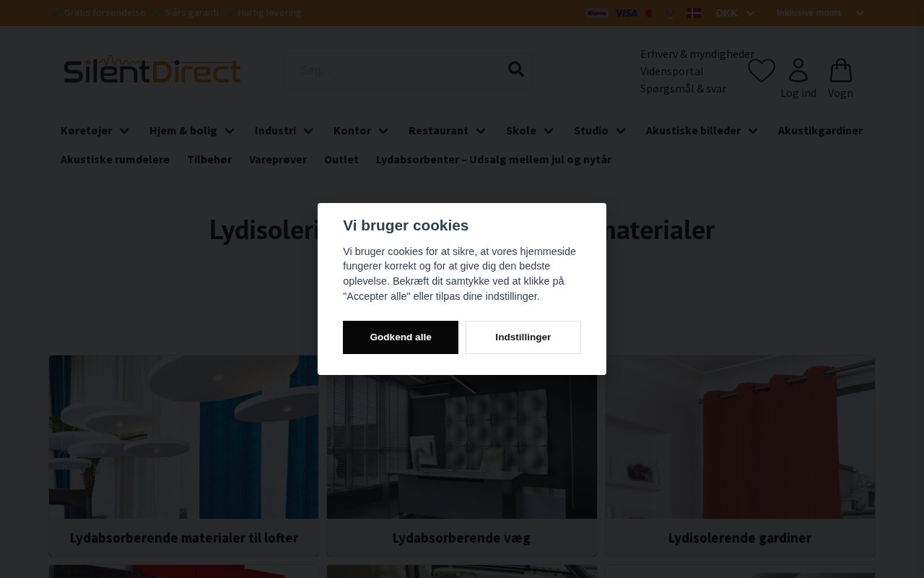Open the Inklusive moms dropdown

coord(820,13)
